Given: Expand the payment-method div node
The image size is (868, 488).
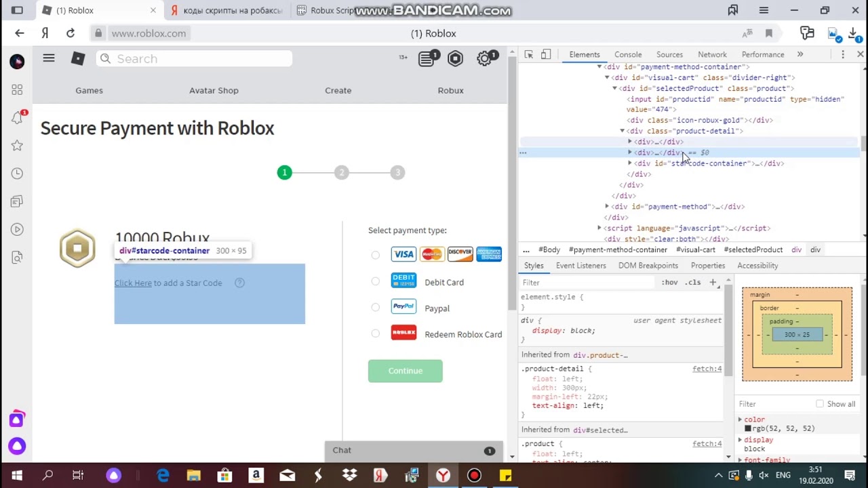Looking at the screenshot, I should 607,206.
